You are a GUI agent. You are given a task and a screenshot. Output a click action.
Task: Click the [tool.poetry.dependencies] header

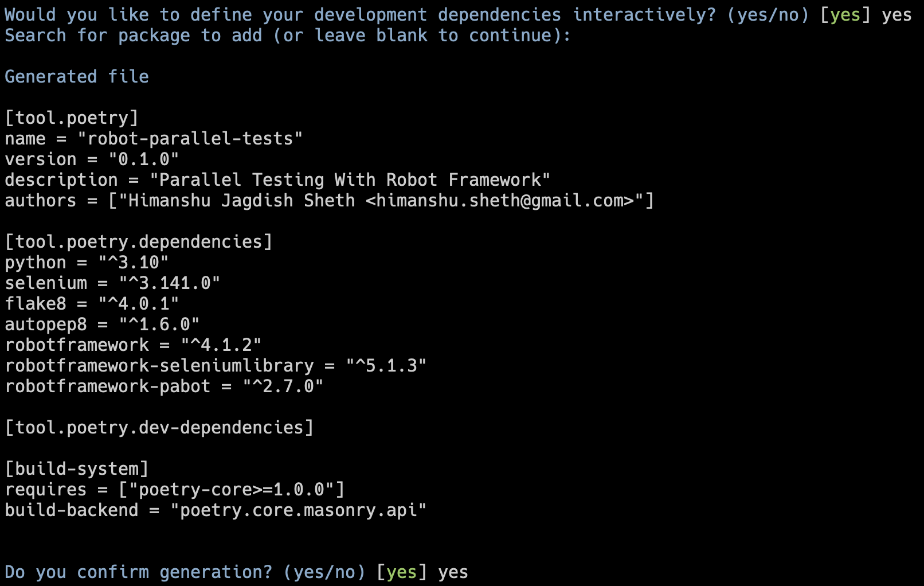point(139,242)
